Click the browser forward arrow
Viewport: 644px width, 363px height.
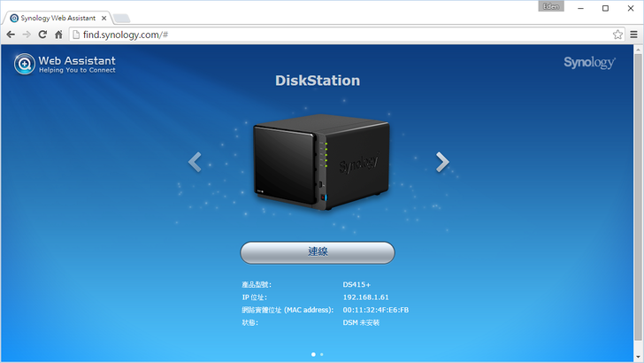tap(27, 35)
